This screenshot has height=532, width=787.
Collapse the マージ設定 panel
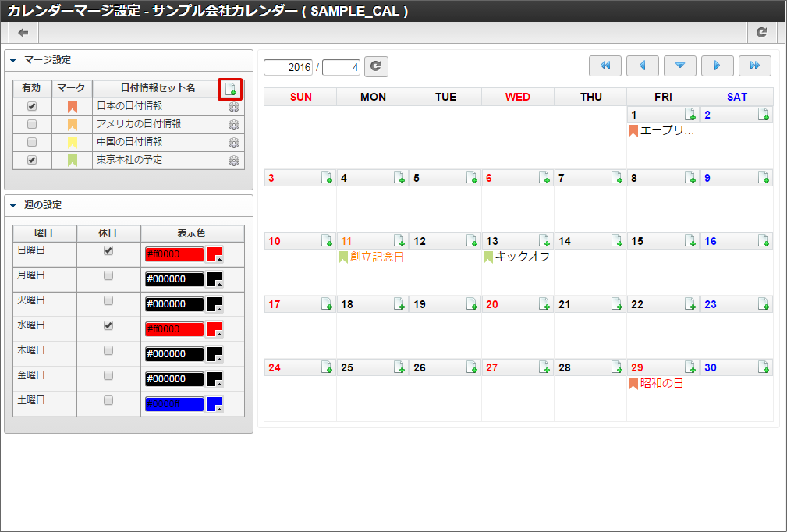(x=13, y=60)
